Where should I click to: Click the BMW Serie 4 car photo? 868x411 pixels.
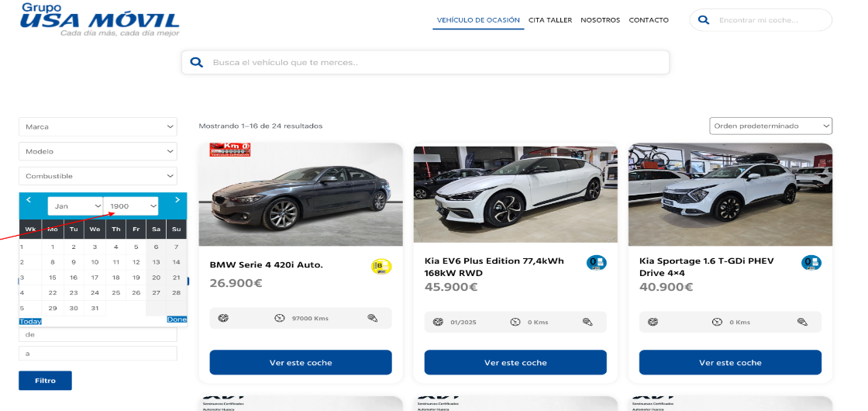301,195
